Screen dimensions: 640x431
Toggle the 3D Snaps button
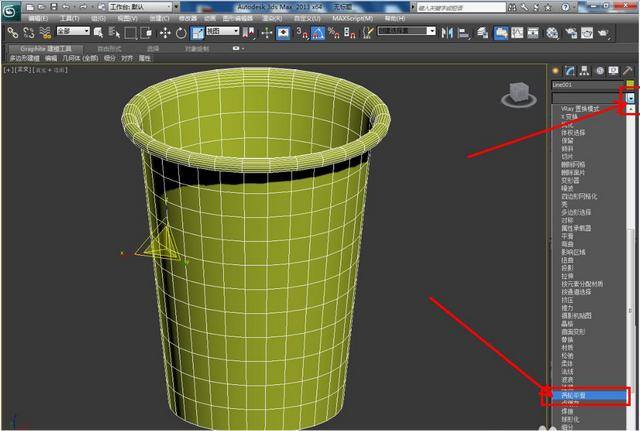coord(302,33)
